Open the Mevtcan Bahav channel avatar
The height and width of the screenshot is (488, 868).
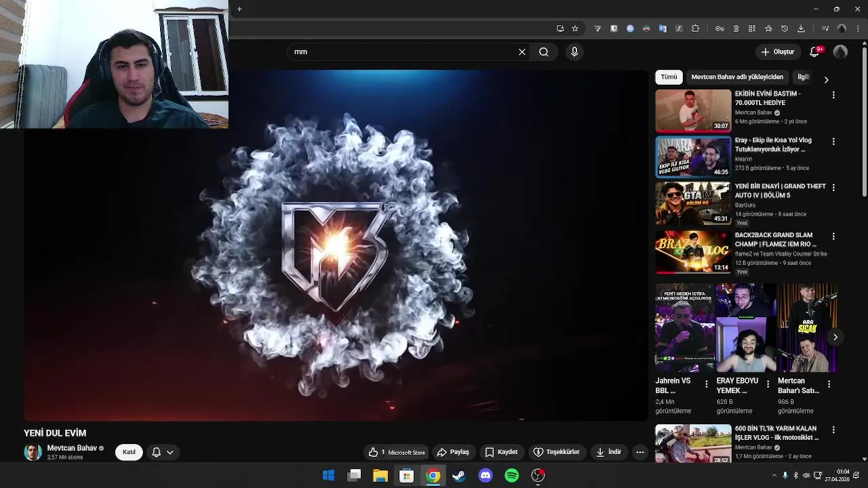point(33,452)
